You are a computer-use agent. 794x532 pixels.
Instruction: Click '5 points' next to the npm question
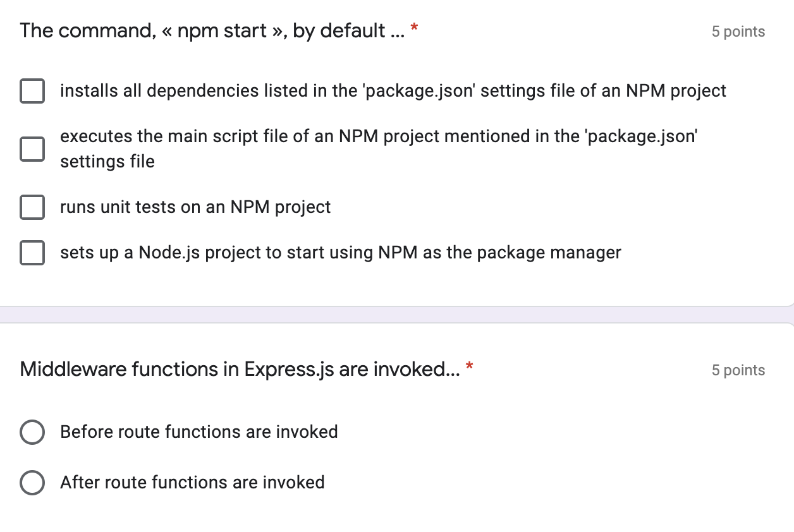pyautogui.click(x=738, y=30)
